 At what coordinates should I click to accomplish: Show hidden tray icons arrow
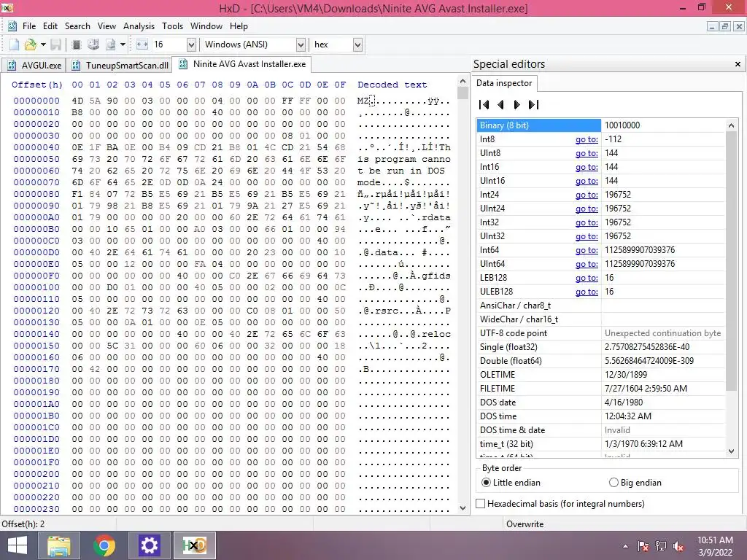(625, 546)
